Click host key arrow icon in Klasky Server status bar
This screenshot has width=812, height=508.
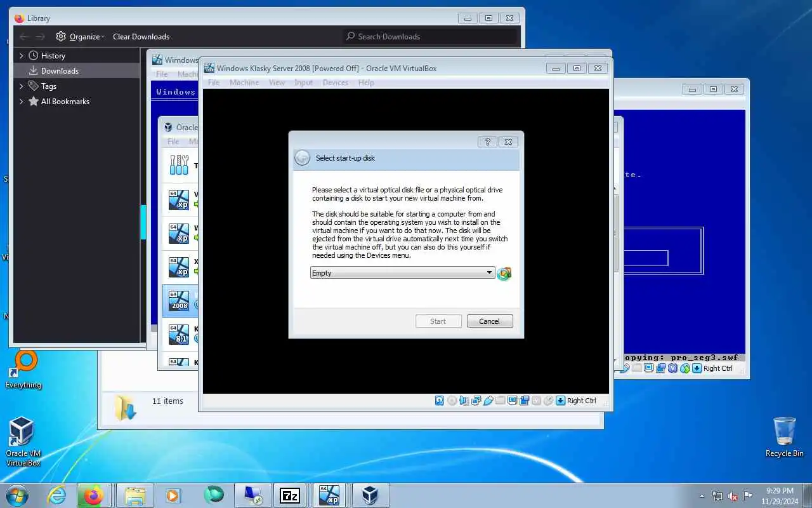(560, 401)
